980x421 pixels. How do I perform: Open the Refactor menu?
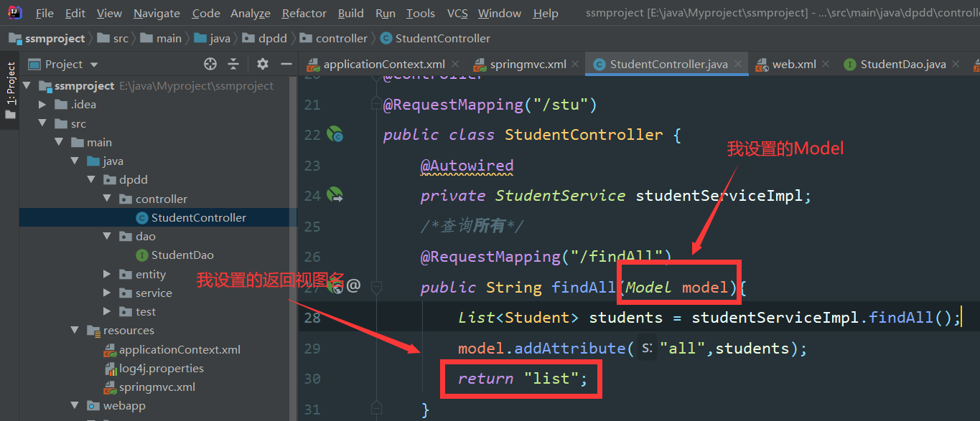pos(304,13)
